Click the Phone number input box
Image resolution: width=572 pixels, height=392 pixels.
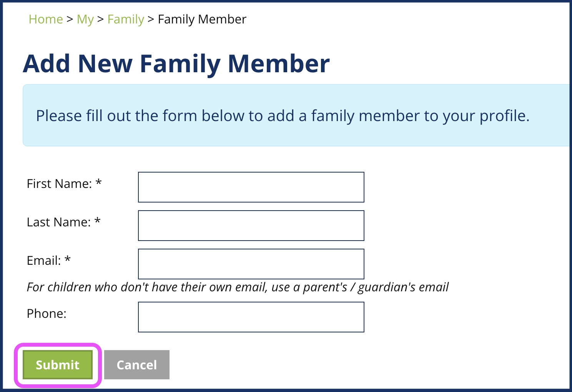[251, 317]
